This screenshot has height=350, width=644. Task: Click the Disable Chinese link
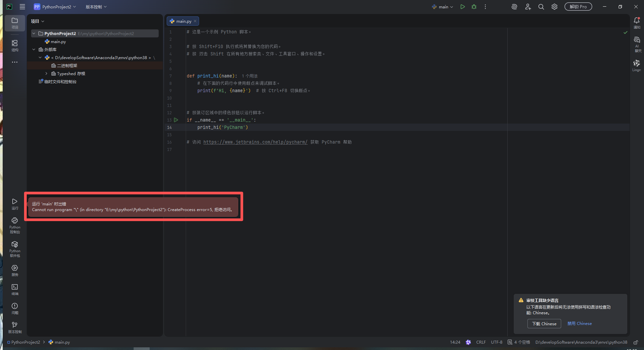[580, 324]
